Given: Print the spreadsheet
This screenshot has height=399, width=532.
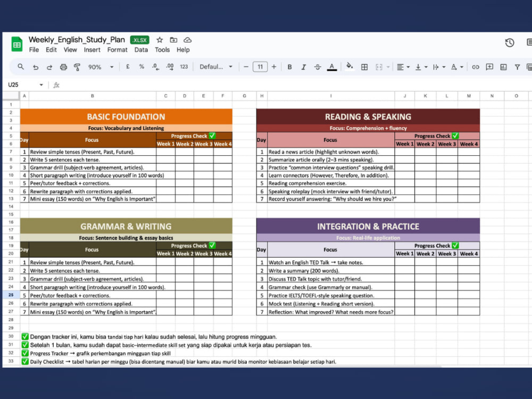Looking at the screenshot, I should point(63,67).
